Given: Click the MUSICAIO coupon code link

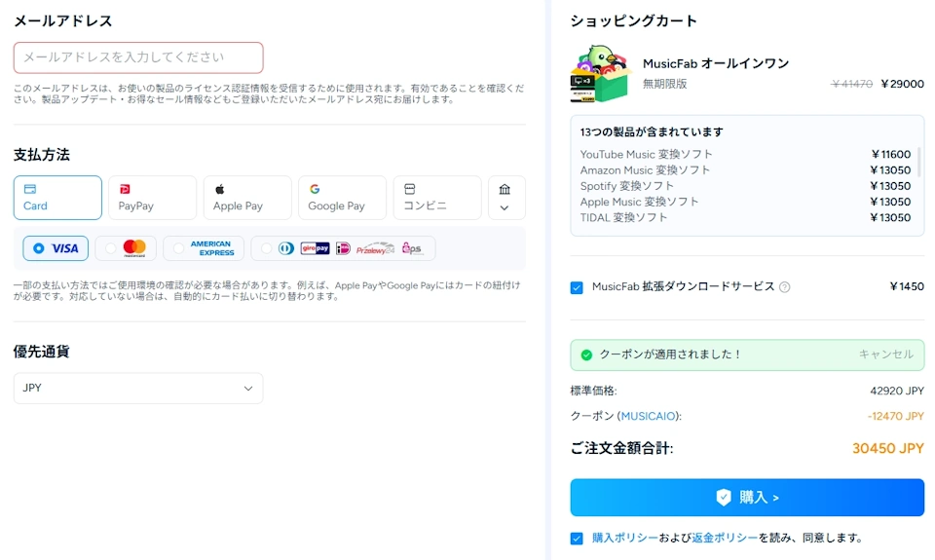Looking at the screenshot, I should tap(649, 416).
